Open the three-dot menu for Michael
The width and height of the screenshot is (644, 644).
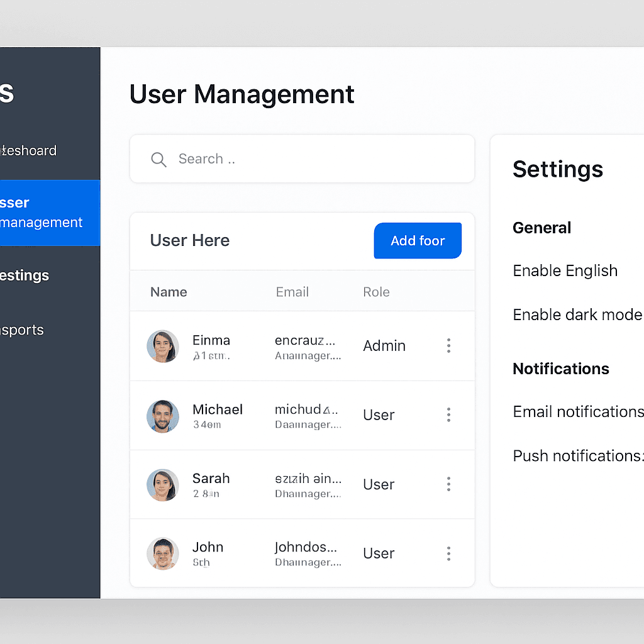[448, 415]
